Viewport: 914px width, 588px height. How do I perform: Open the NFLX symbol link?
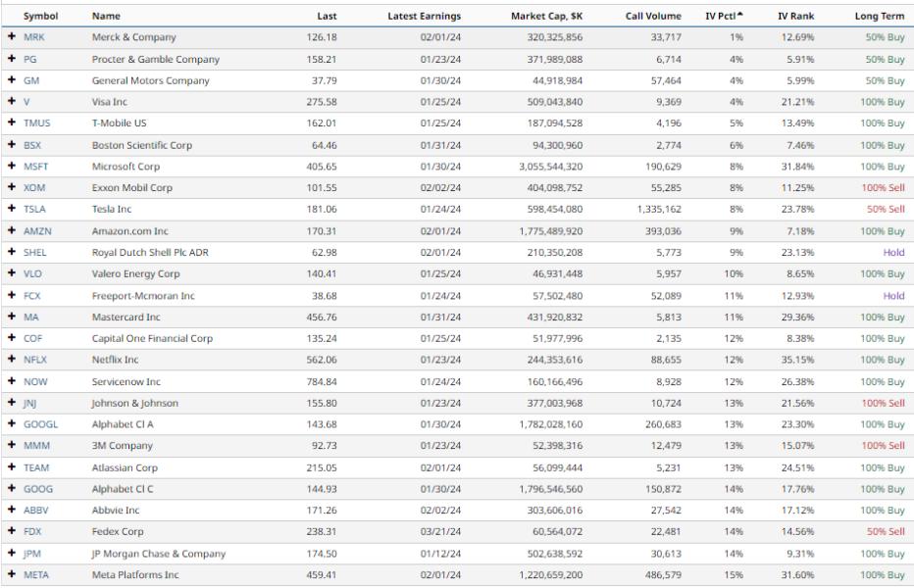click(x=35, y=360)
